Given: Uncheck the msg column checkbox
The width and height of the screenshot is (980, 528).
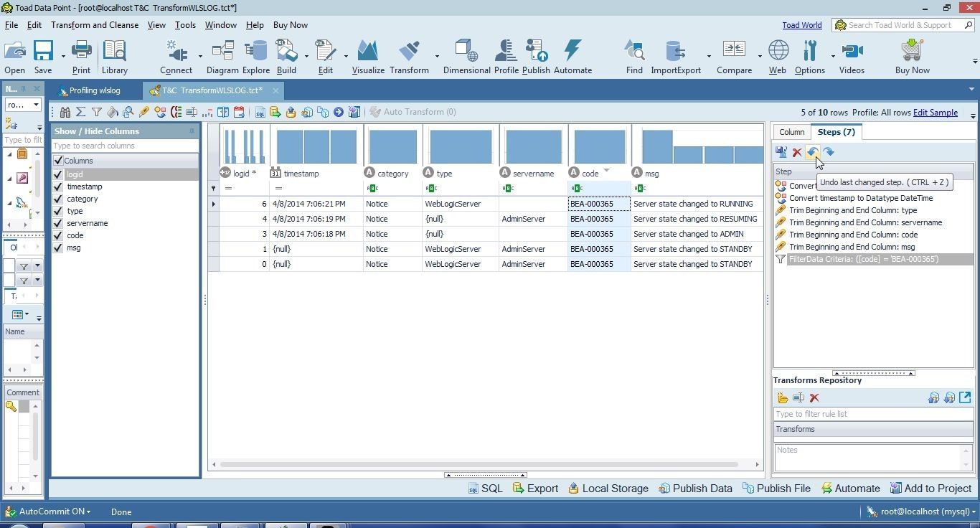Looking at the screenshot, I should [x=58, y=247].
